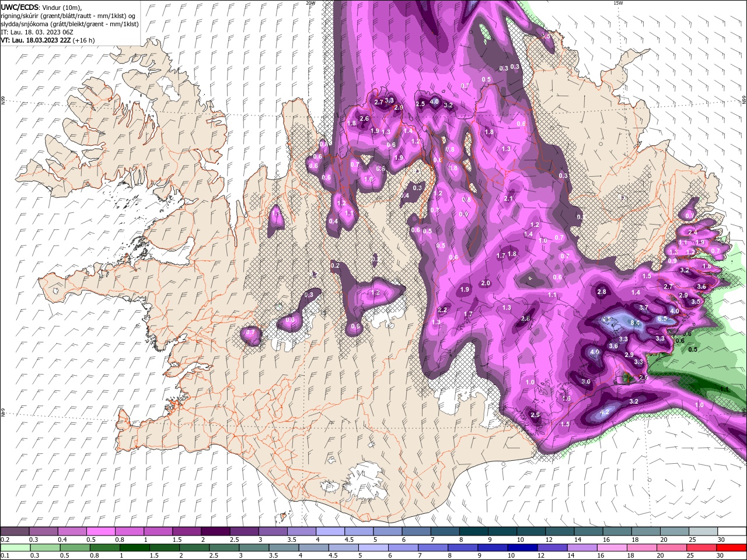Click the 10 mm deep blue rain swatch
The image size is (747, 560).
522,548
